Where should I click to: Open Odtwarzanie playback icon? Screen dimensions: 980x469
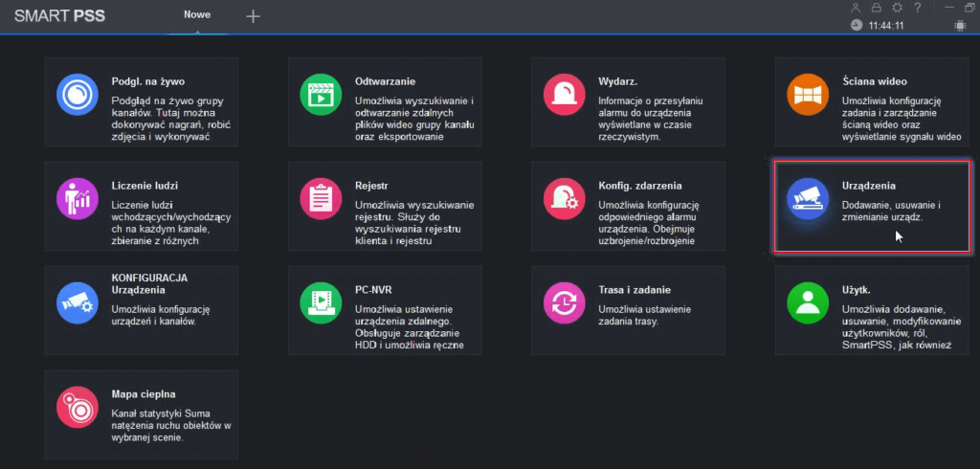[x=319, y=94]
